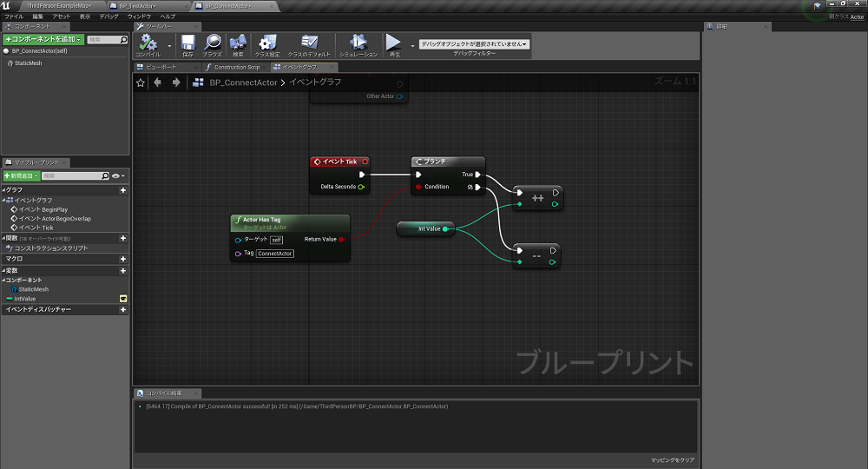Click Branch True execution pin
This screenshot has width=868, height=469.
pyautogui.click(x=477, y=175)
